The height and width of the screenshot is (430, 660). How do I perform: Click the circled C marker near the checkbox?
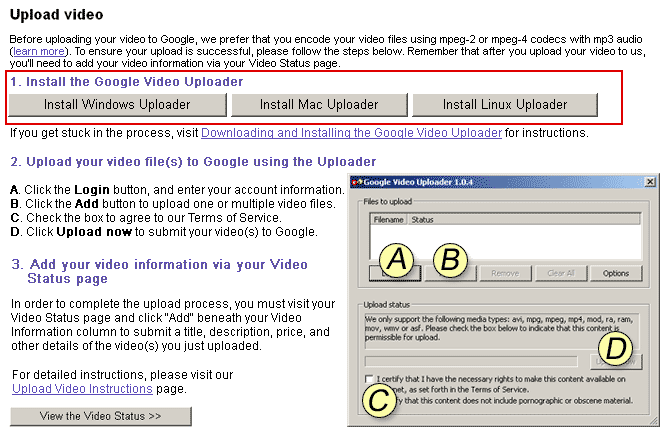[376, 400]
